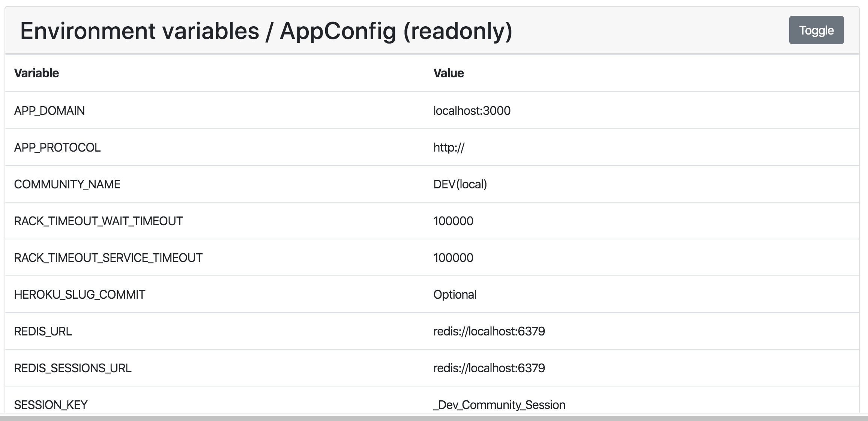The image size is (868, 421).
Task: Select the http:// value
Action: [x=449, y=147]
